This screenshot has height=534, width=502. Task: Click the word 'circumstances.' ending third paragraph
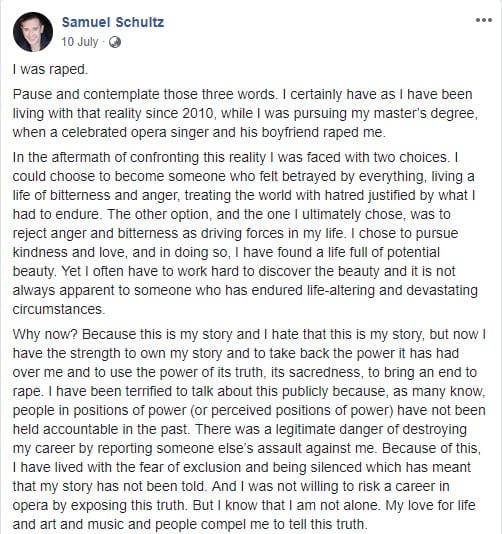click(58, 309)
